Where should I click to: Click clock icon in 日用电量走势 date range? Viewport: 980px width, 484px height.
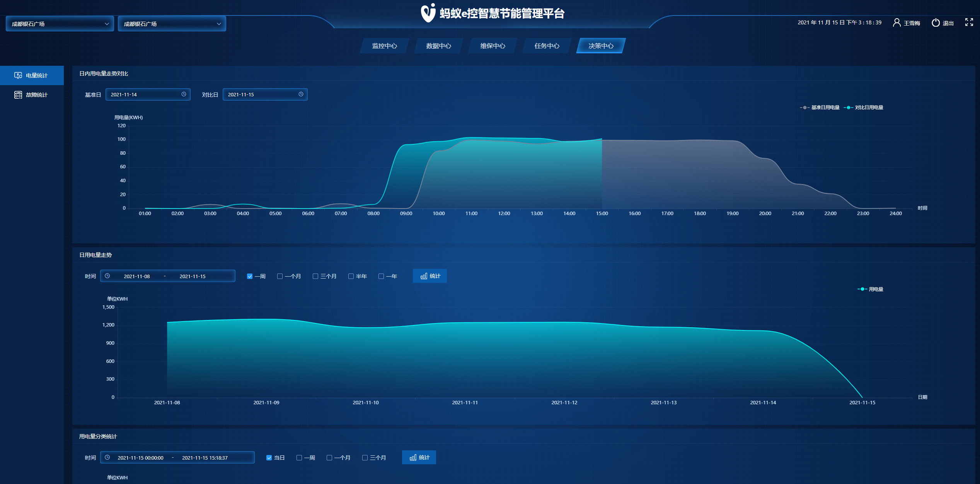(107, 276)
